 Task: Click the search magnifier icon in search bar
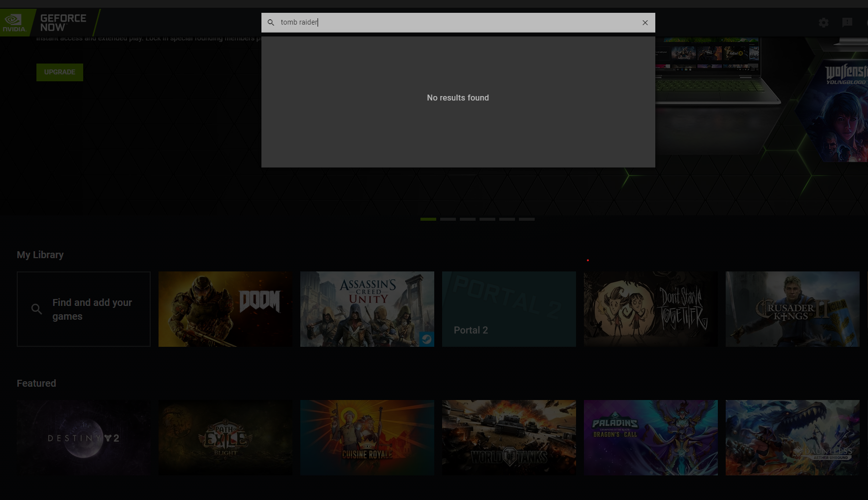tap(271, 23)
